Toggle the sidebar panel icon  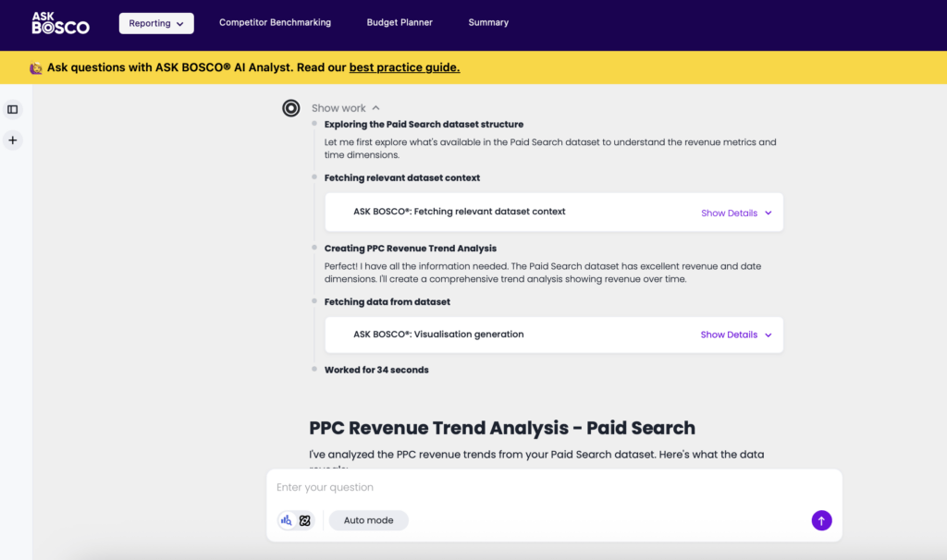pos(13,109)
